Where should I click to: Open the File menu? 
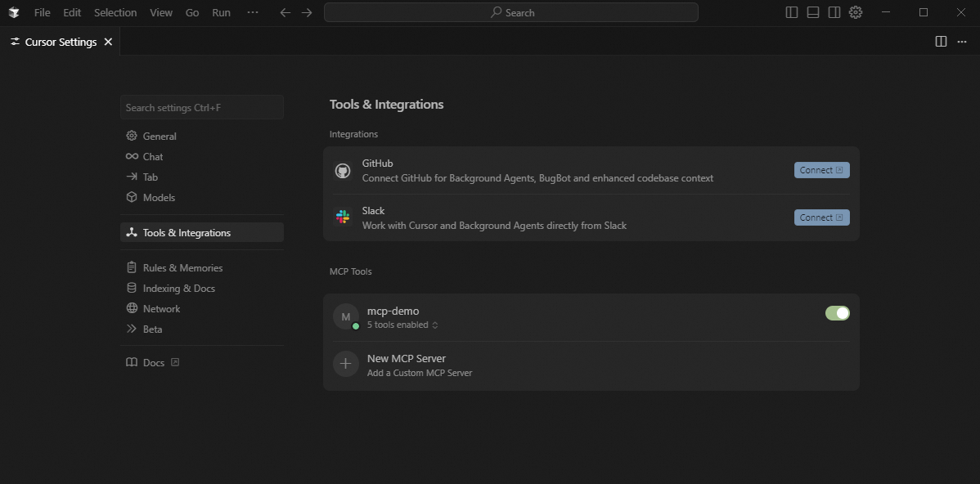[x=43, y=12]
